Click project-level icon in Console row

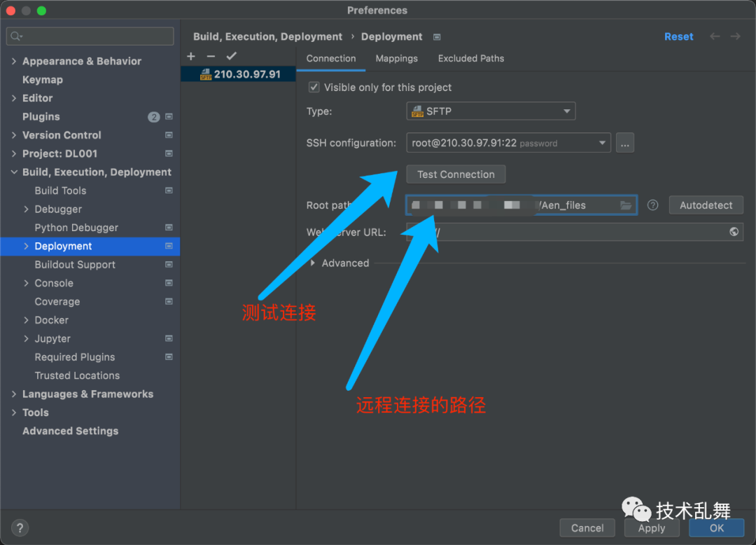[169, 283]
